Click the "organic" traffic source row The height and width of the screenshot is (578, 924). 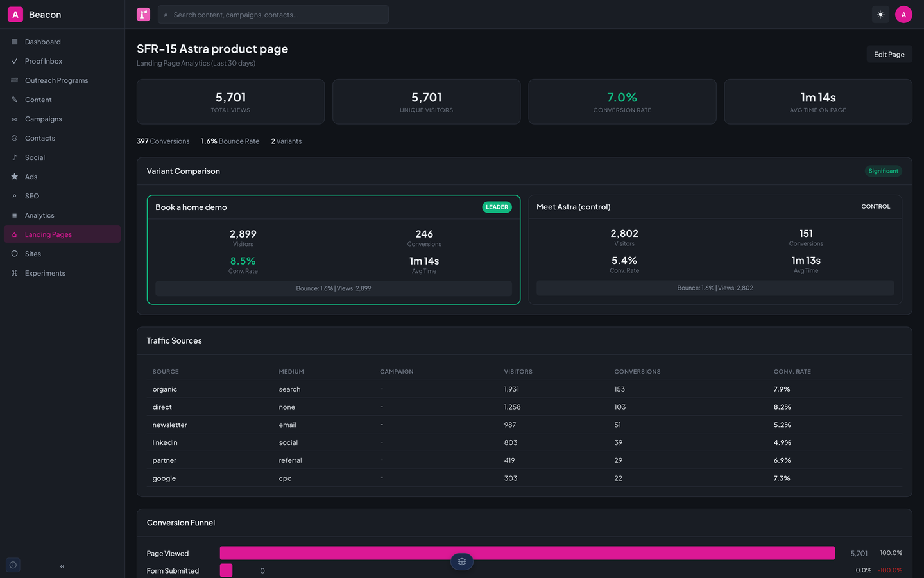(524, 389)
